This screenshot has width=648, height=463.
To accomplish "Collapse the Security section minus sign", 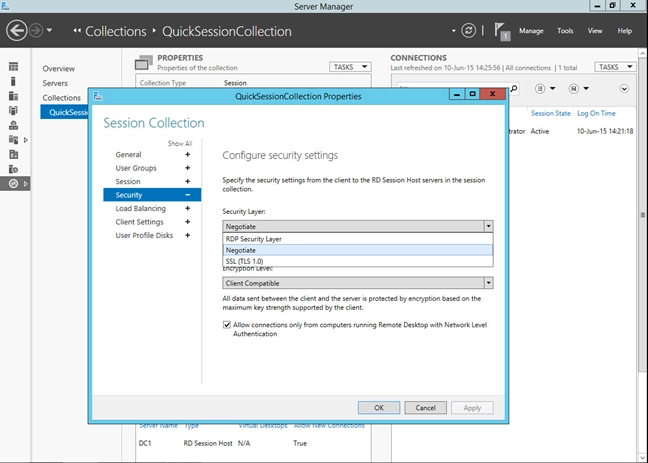I will pos(188,195).
